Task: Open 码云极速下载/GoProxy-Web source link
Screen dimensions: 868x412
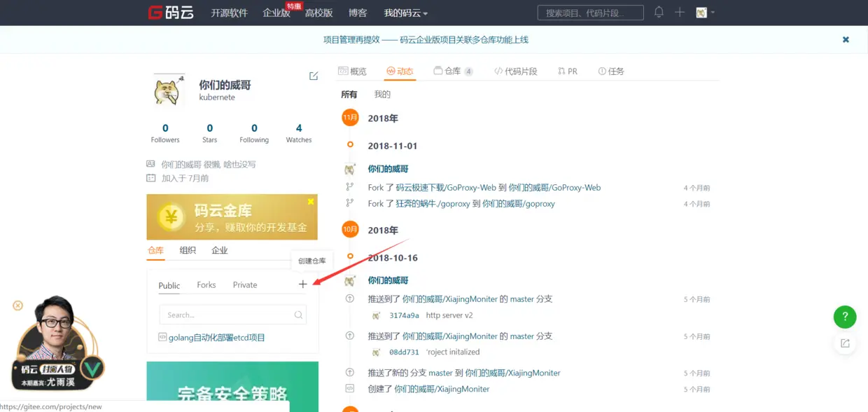Action: tap(446, 187)
